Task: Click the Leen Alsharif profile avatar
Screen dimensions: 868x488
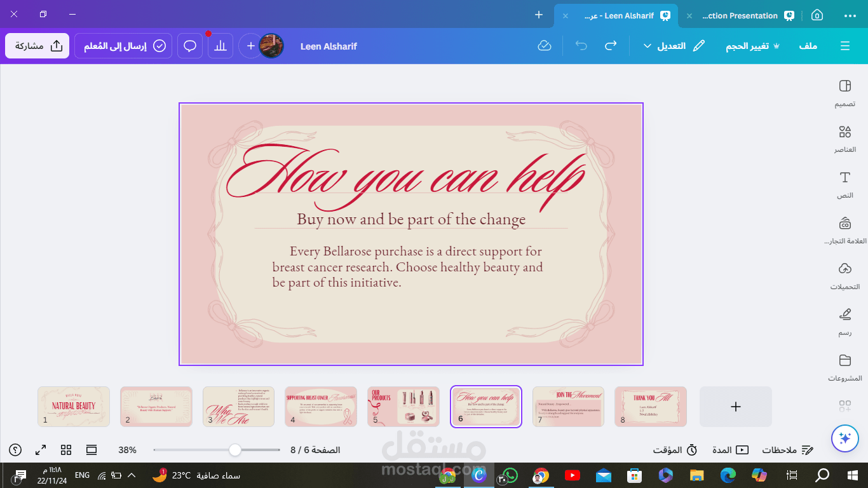Action: (271, 46)
